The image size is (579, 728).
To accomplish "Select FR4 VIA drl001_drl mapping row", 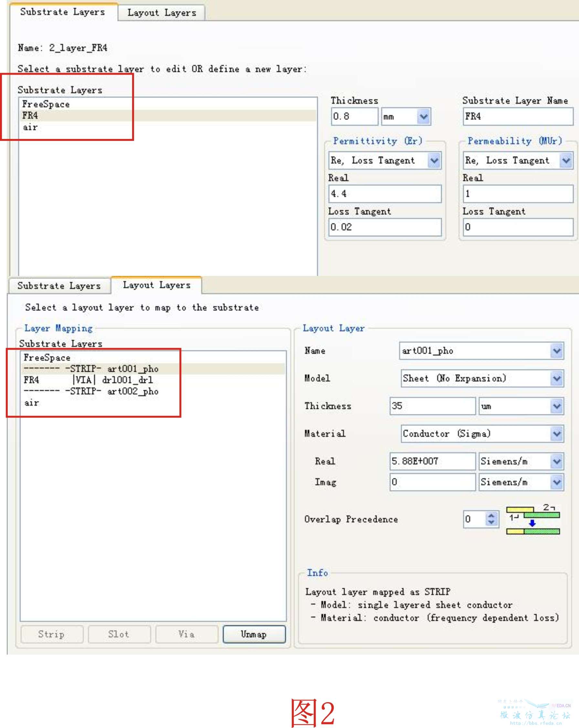I will click(x=153, y=380).
